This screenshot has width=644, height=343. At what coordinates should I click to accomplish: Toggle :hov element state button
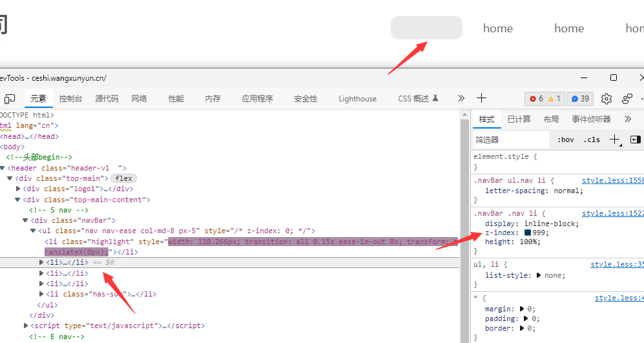[x=566, y=140]
